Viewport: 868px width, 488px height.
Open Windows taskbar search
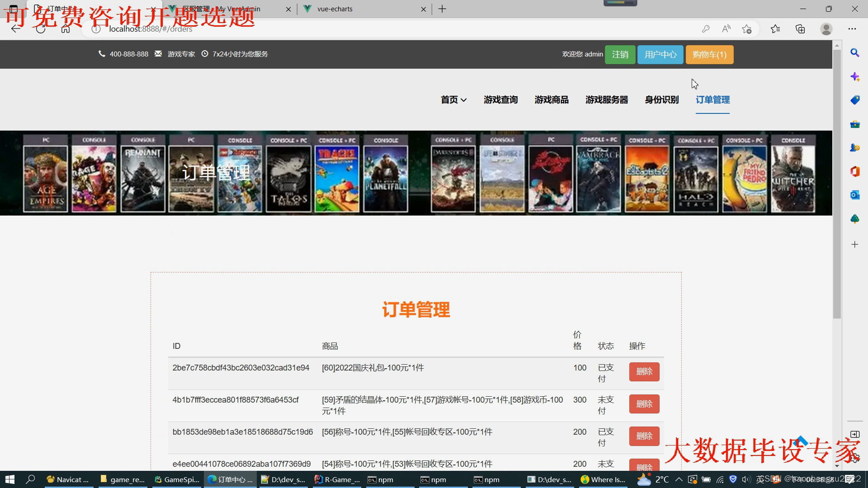coord(31,479)
